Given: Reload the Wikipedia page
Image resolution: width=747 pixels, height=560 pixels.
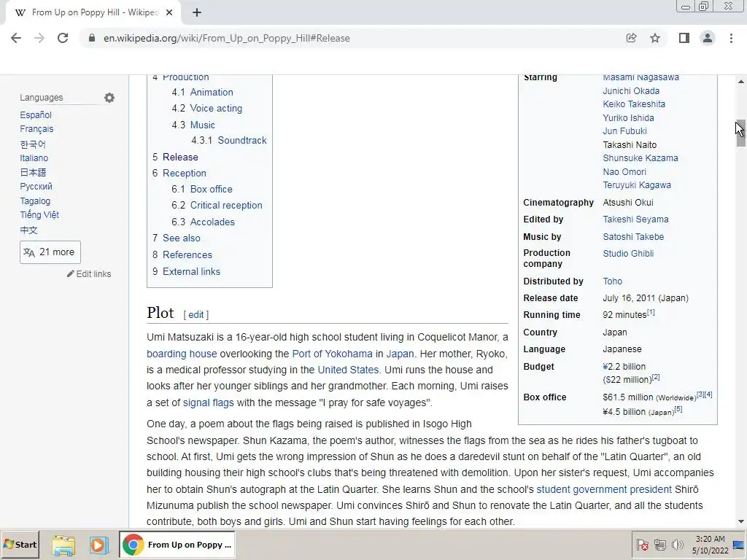Looking at the screenshot, I should pos(63,38).
